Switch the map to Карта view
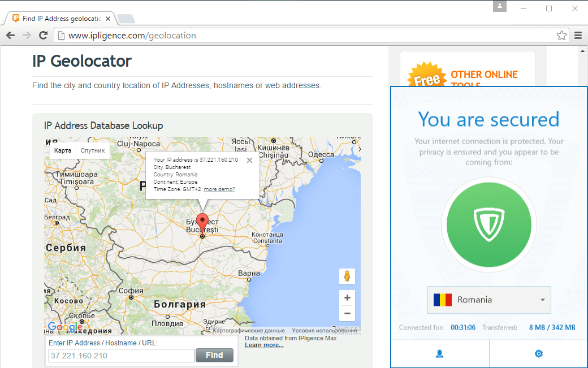This screenshot has height=368, width=588. coord(63,150)
